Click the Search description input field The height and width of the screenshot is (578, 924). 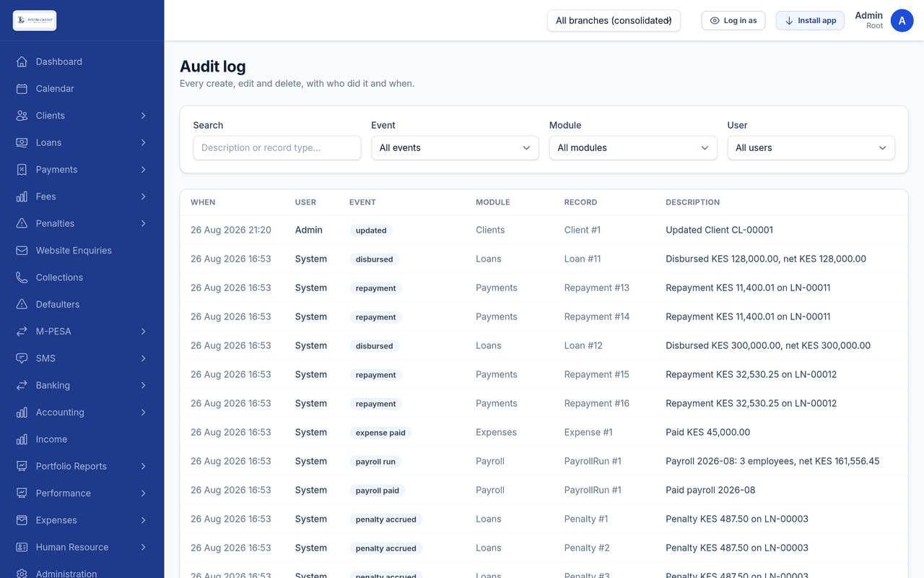point(277,147)
